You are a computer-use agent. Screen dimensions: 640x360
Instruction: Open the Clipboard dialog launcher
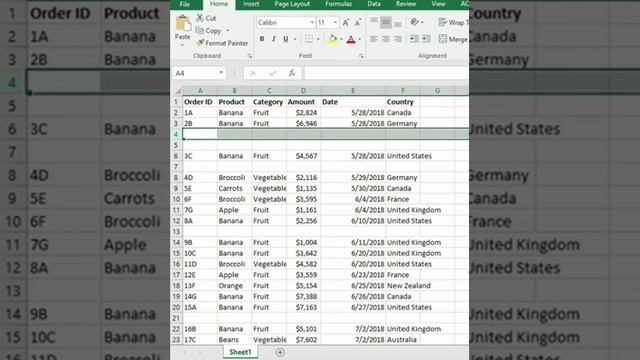click(x=249, y=56)
